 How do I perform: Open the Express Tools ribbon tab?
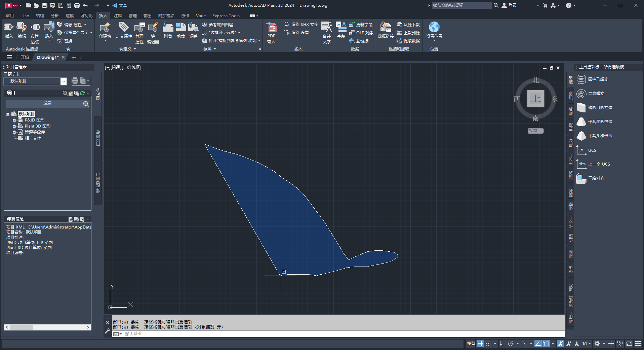(226, 15)
